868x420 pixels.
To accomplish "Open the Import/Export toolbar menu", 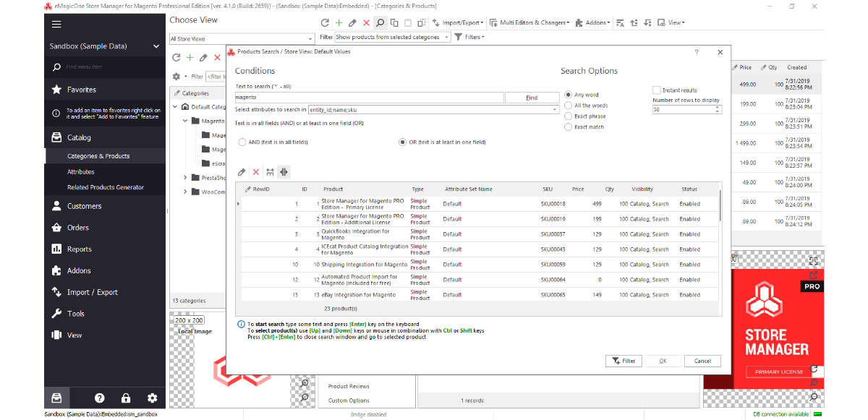I will point(461,23).
